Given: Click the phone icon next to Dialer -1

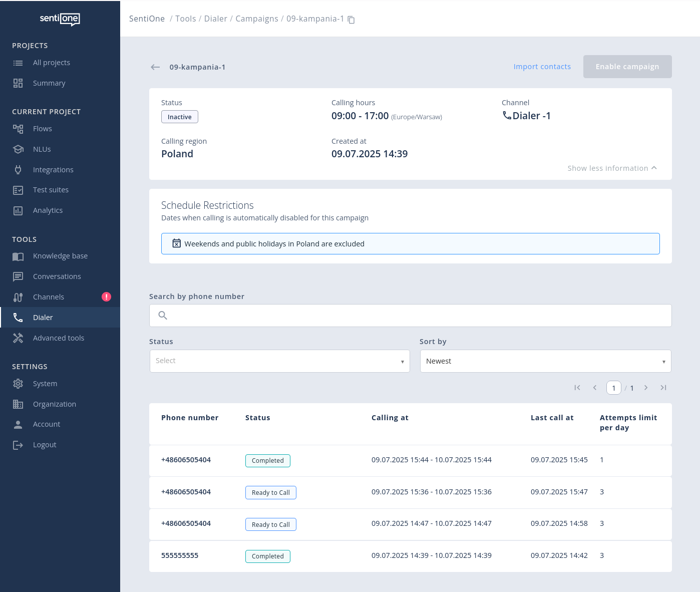Looking at the screenshot, I should click(x=507, y=115).
